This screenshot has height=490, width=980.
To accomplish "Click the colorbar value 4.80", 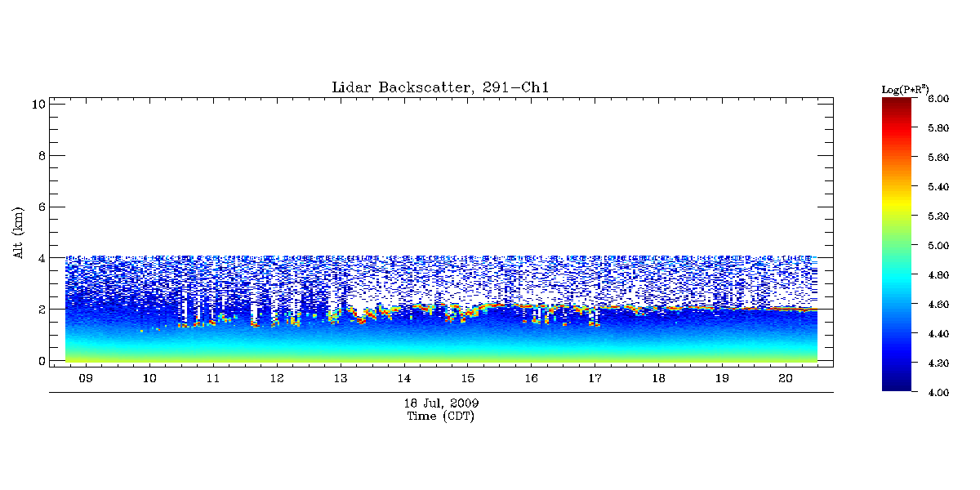I will click(938, 275).
